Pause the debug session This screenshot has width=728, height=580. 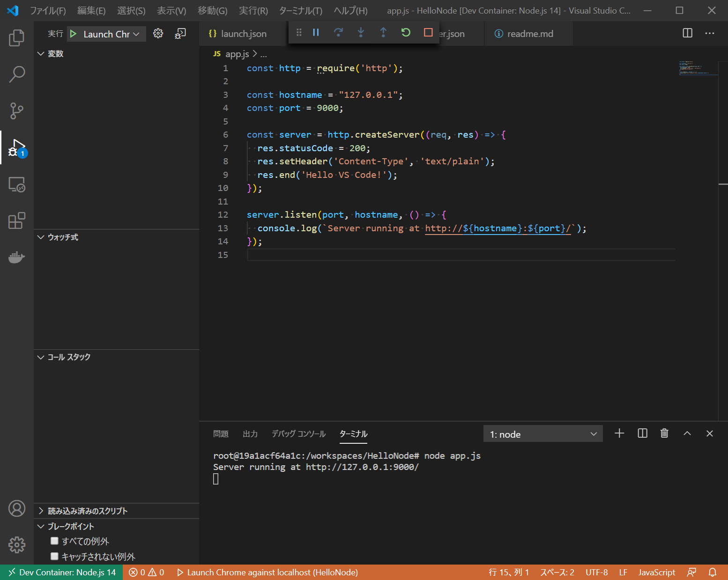click(x=316, y=32)
